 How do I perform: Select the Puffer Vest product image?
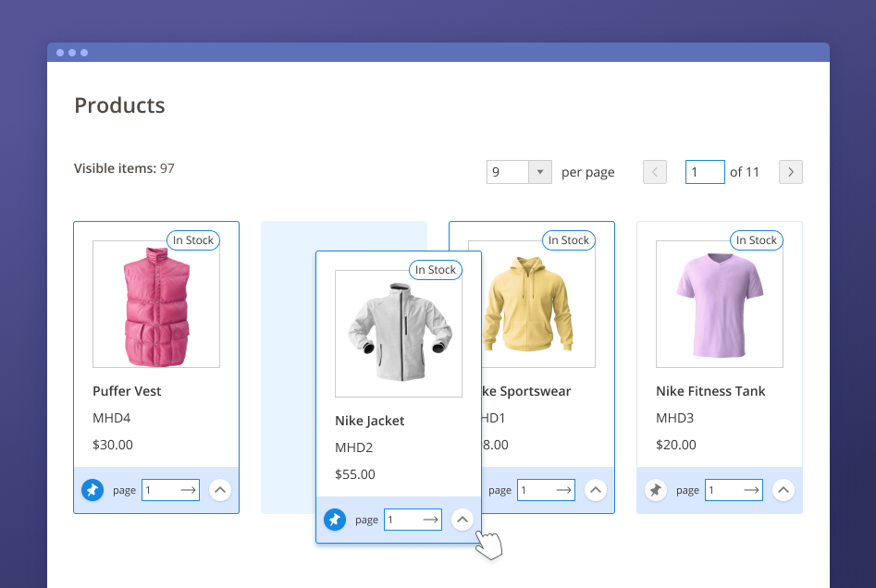[156, 304]
